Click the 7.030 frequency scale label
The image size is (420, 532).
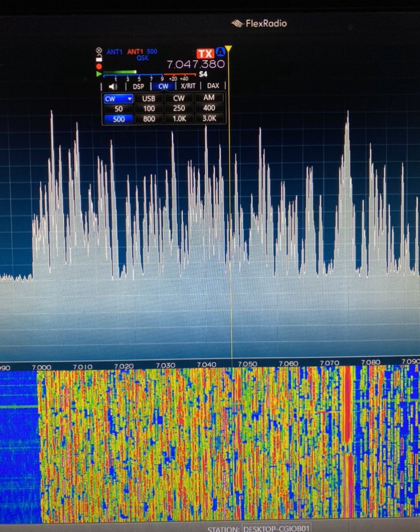click(x=165, y=365)
